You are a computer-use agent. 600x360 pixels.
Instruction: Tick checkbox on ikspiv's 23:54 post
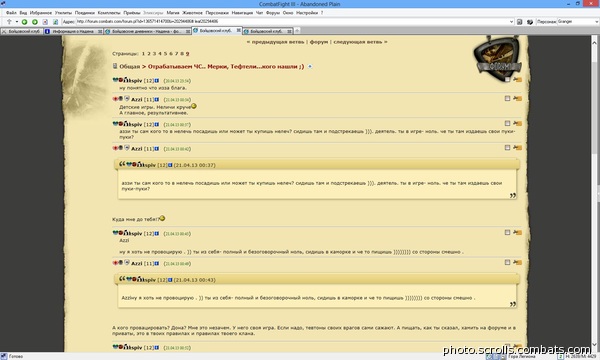(507, 80)
